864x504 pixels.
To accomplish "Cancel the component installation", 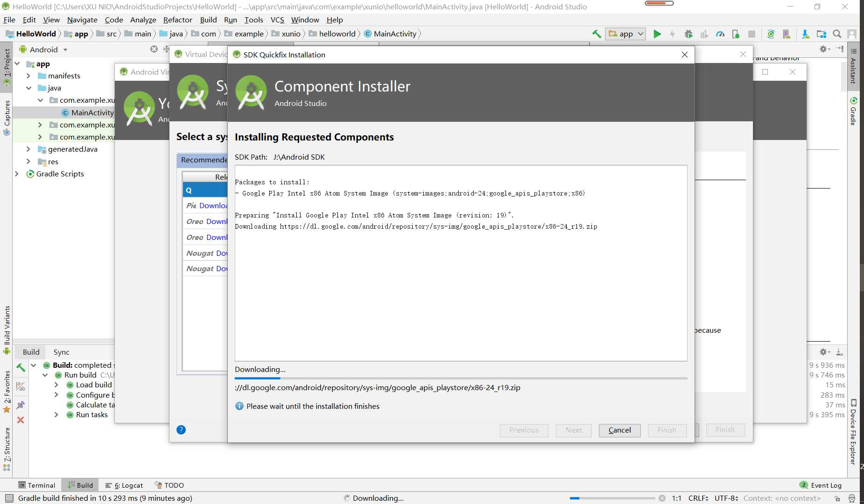I will coord(619,430).
